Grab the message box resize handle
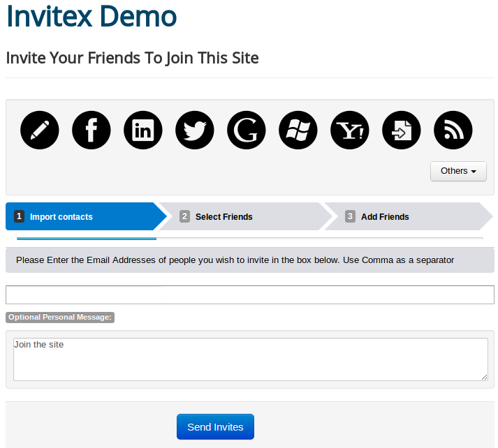Screen dimensions: 498x448 pyautogui.click(x=484, y=377)
